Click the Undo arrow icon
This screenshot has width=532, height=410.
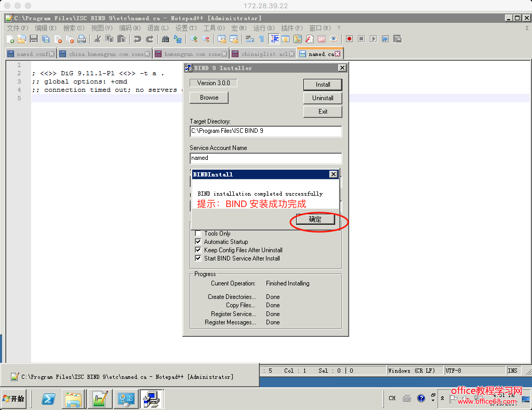coord(137,39)
